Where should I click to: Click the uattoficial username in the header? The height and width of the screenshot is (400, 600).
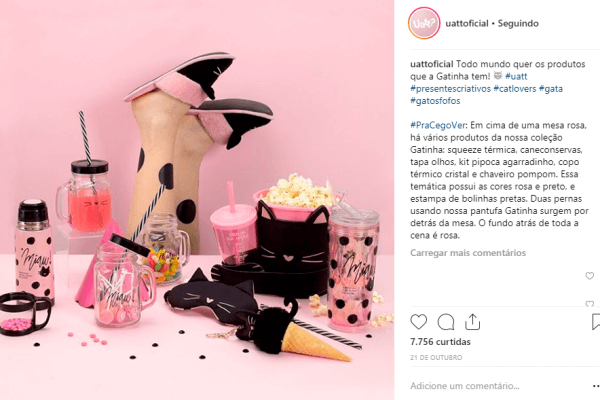(467, 23)
